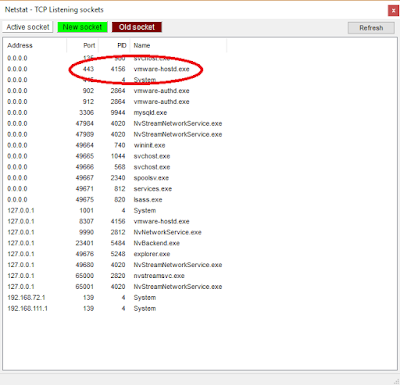
Task: Select the mysqld.exe row on port 3306
Action: 115,113
